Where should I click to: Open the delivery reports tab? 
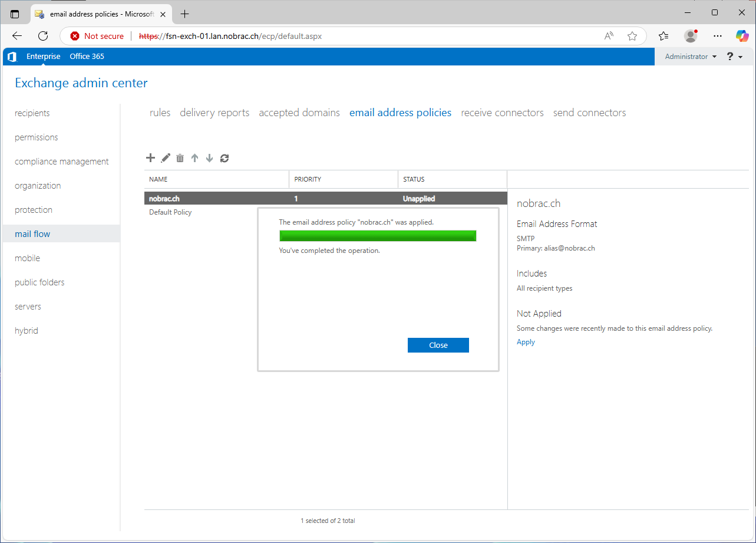[x=214, y=113]
